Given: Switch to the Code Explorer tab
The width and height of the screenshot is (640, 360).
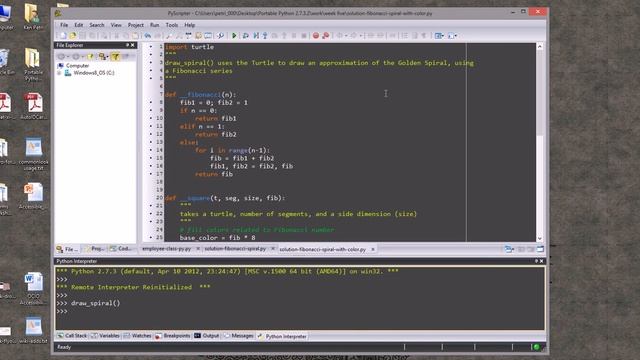Looking at the screenshot, I should point(120,249).
